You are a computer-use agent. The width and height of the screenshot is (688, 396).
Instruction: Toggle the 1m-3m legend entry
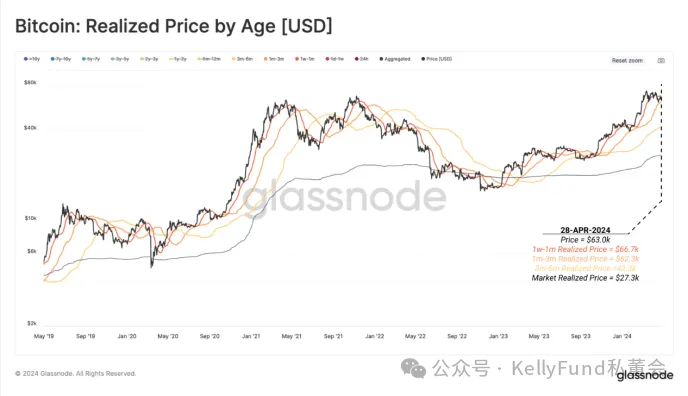click(x=274, y=59)
